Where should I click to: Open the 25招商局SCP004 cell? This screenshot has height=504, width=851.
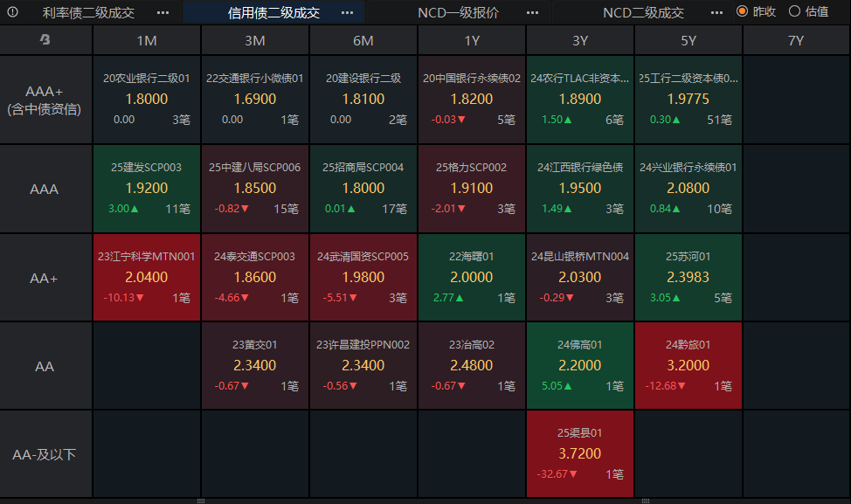(363, 189)
